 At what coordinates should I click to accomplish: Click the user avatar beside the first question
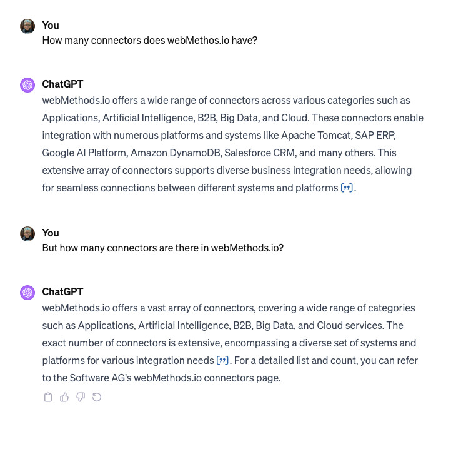(x=27, y=26)
